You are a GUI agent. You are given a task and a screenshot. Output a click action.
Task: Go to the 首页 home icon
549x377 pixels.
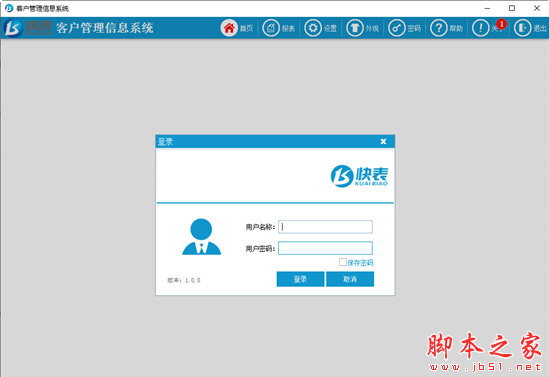pyautogui.click(x=229, y=28)
